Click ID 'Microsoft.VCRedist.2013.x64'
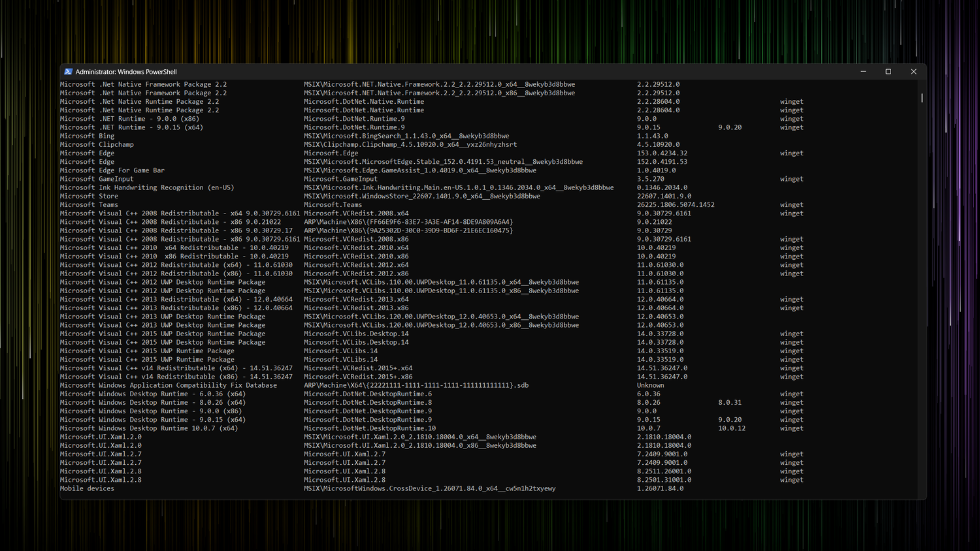 click(356, 300)
